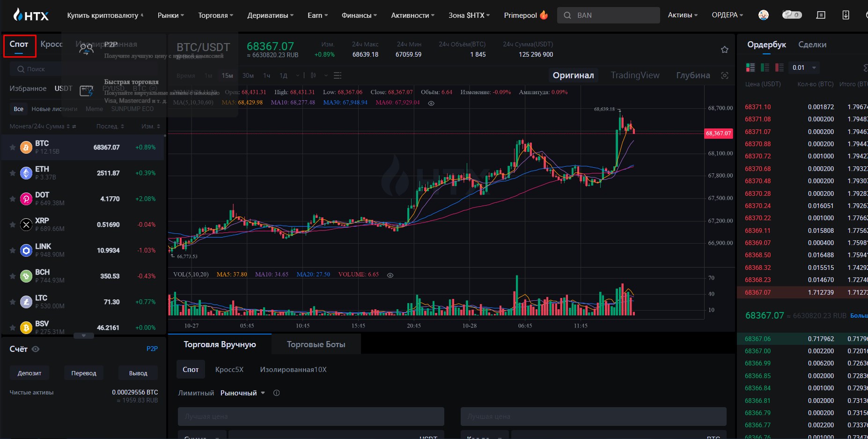The image size is (868, 439).
Task: Click the Депозит button
Action: tap(29, 373)
